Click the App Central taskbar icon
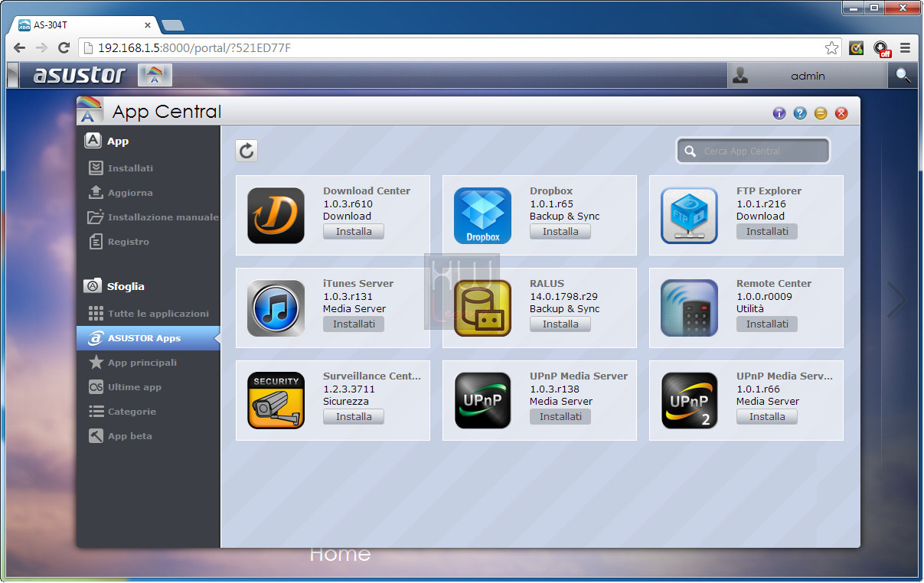 click(155, 75)
